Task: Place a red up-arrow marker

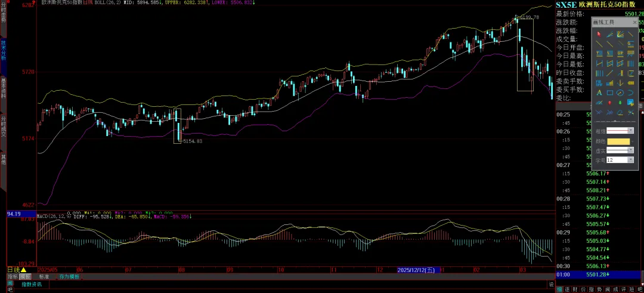Action: [609, 102]
